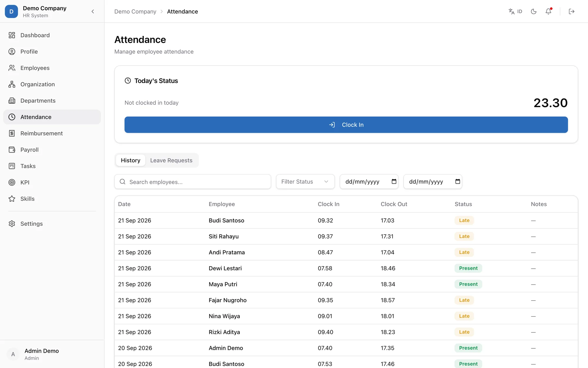Click the Admin Demo user name at bottom
Image resolution: width=588 pixels, height=368 pixels.
tap(42, 351)
